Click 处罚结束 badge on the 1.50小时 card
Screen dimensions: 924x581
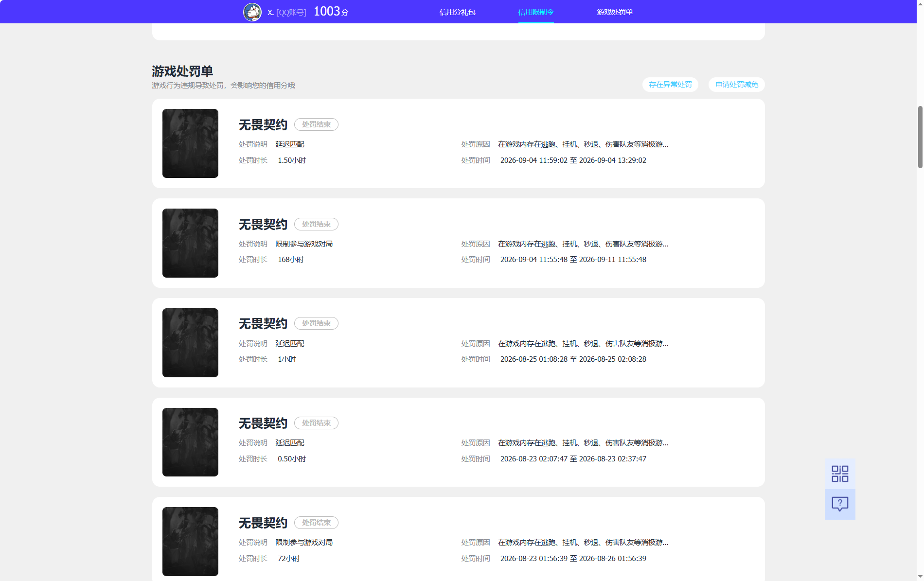[316, 124]
